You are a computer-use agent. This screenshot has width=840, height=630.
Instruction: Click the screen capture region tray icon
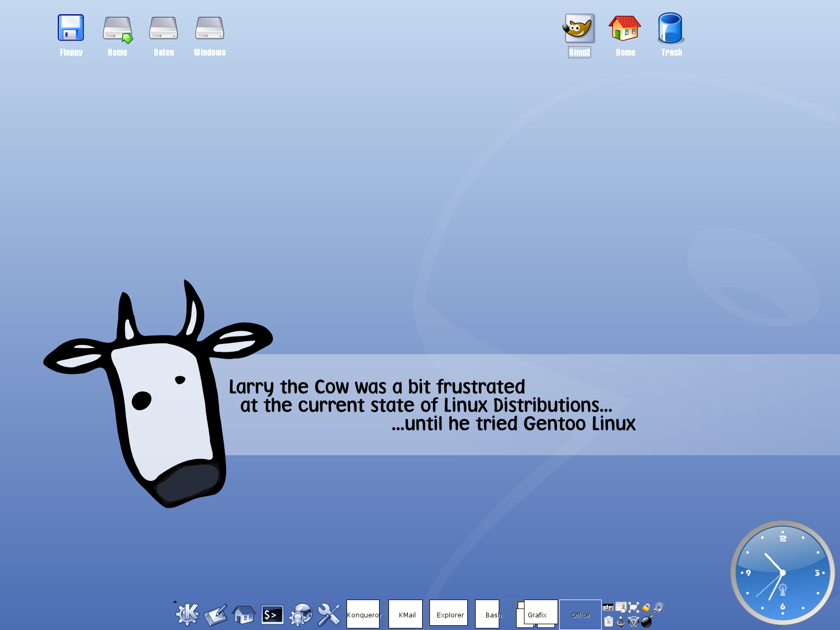[x=634, y=607]
